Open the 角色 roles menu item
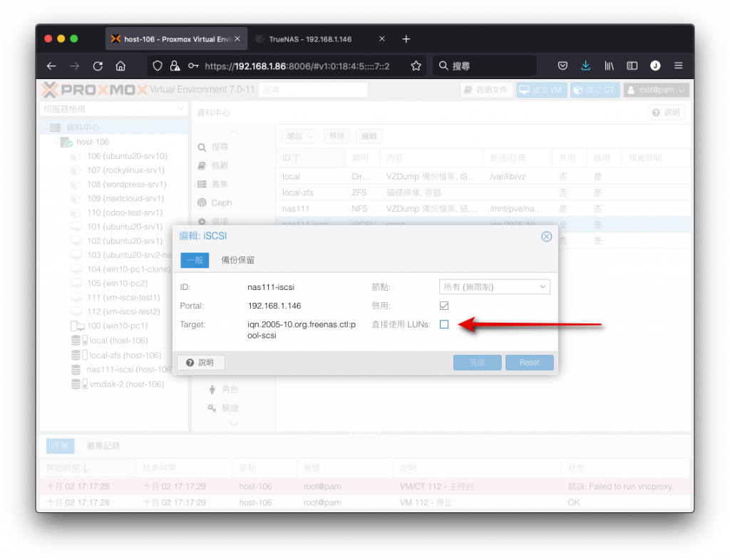 223,389
